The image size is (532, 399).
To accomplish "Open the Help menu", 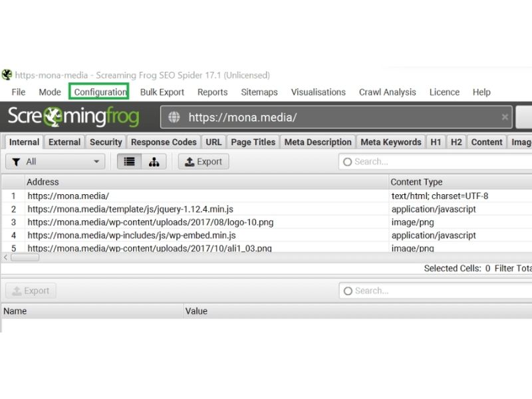I will pos(481,92).
